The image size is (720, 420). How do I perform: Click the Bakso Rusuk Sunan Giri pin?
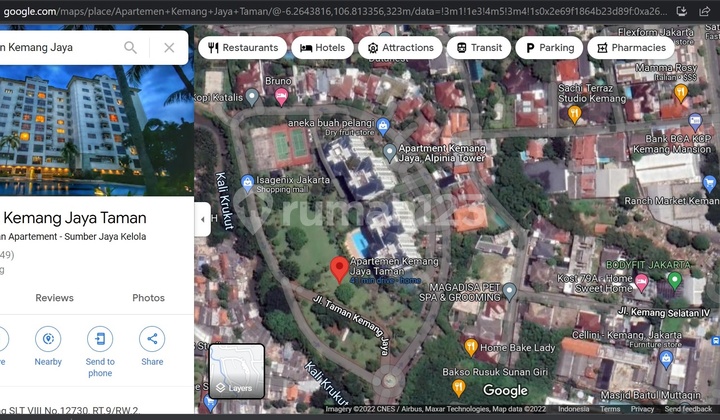(x=459, y=388)
